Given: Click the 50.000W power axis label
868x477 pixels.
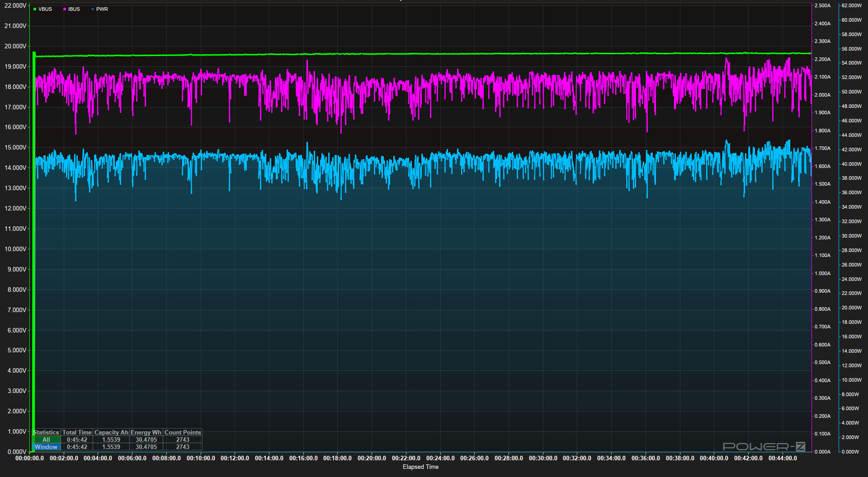Looking at the screenshot, I should click(852, 92).
